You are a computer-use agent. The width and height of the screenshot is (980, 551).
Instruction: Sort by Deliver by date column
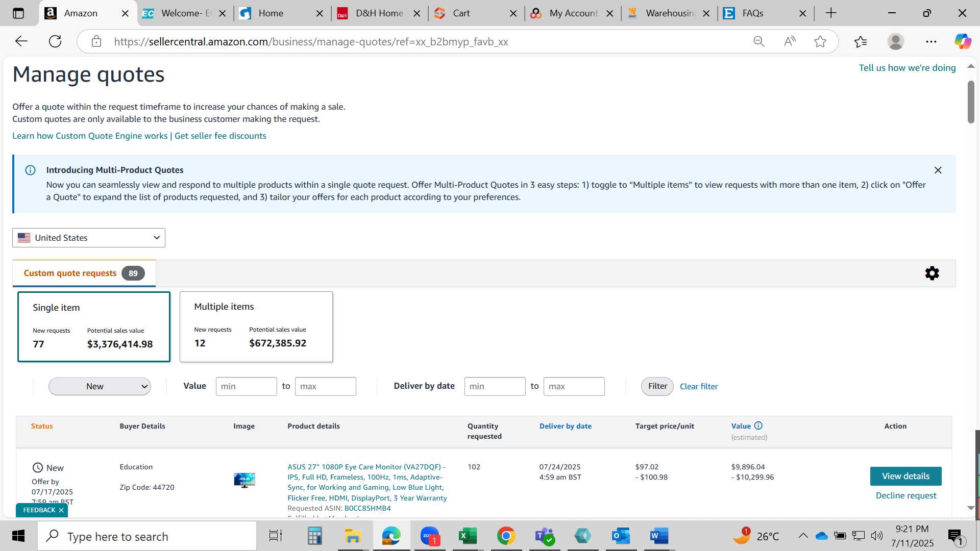coord(566,426)
